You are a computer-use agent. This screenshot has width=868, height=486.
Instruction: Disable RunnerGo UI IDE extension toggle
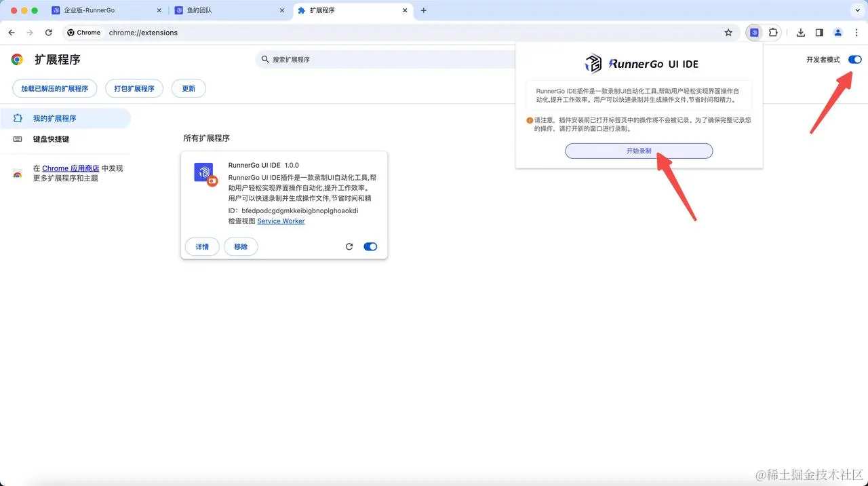(370, 246)
